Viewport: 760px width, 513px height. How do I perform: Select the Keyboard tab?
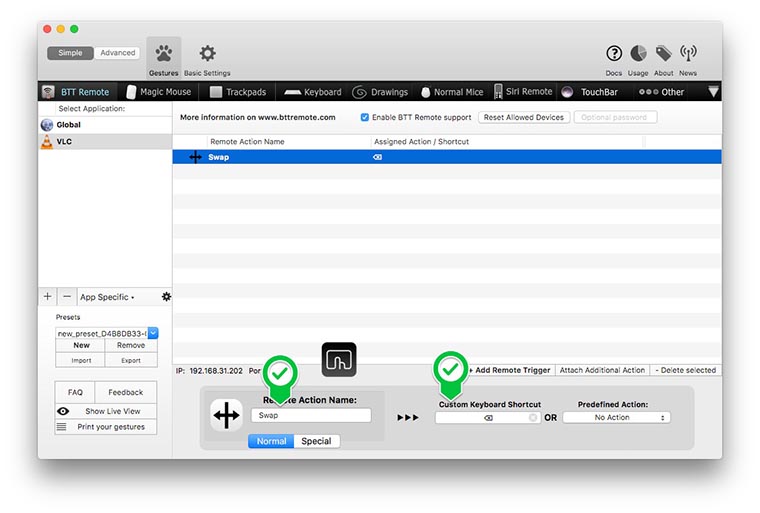[x=313, y=92]
